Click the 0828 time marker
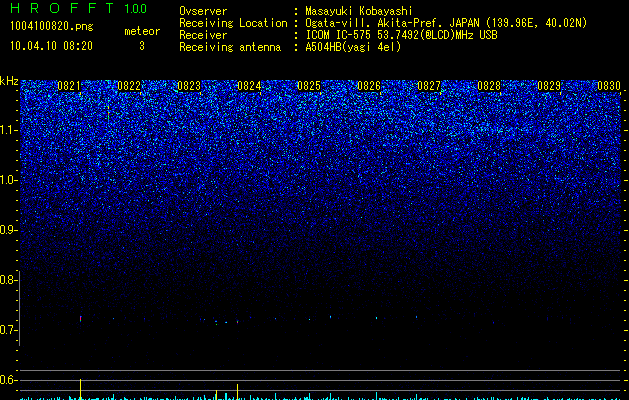Screen dimensions: 629x400 [x=489, y=86]
